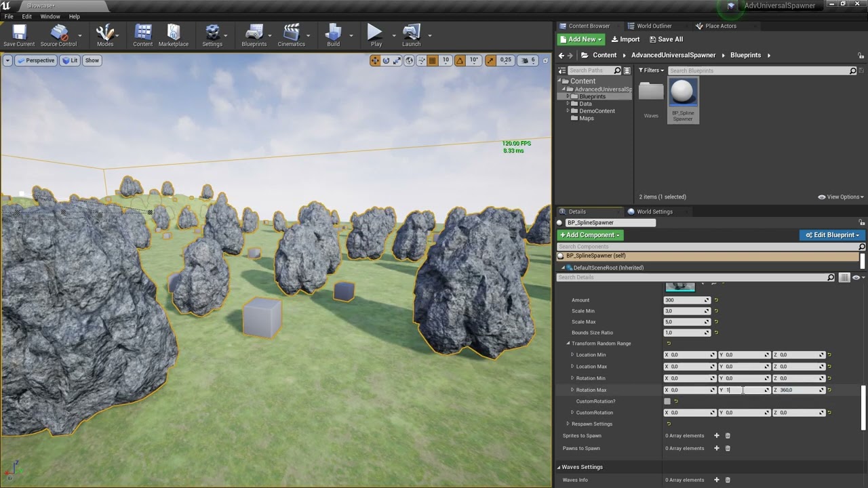Expand the Respawn Settings section
The image size is (868, 488).
568,424
